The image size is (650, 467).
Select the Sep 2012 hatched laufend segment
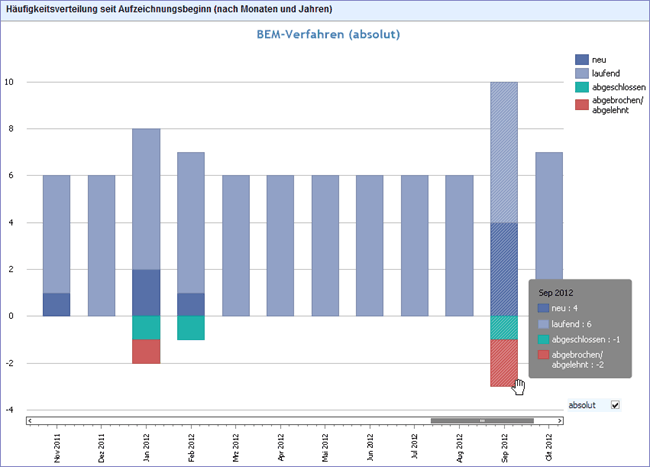coord(504,152)
